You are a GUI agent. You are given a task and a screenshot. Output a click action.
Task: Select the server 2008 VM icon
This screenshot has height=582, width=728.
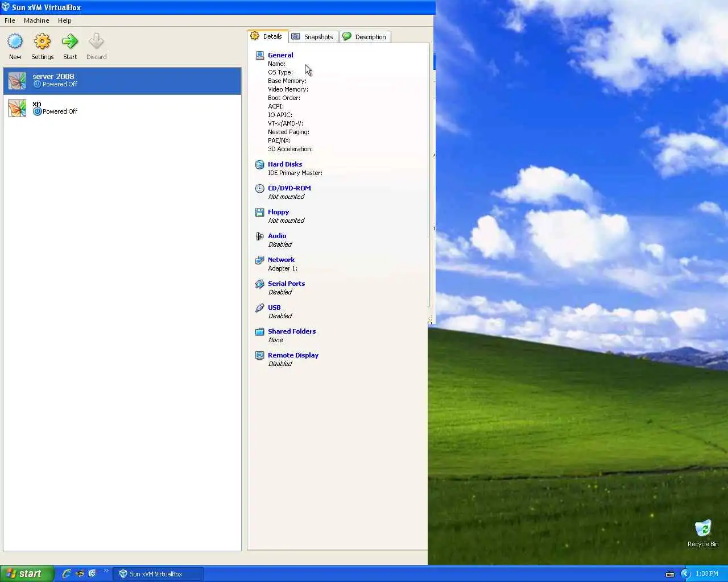pos(17,81)
